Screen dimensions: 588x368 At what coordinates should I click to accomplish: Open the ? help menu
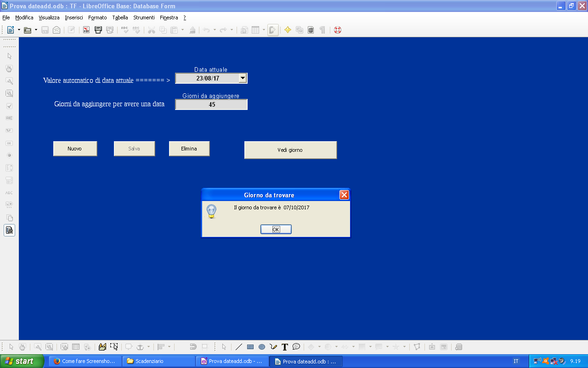[x=185, y=17]
